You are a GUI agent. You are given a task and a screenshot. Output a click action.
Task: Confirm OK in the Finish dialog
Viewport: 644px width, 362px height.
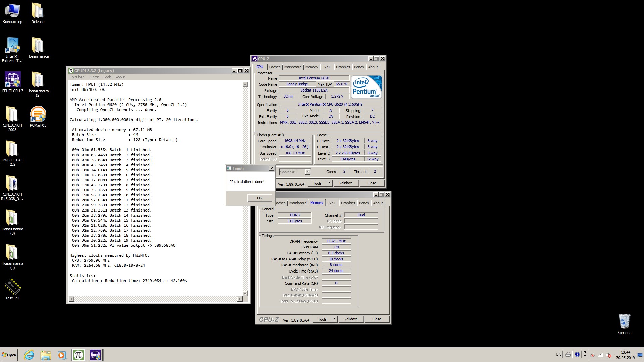click(259, 198)
